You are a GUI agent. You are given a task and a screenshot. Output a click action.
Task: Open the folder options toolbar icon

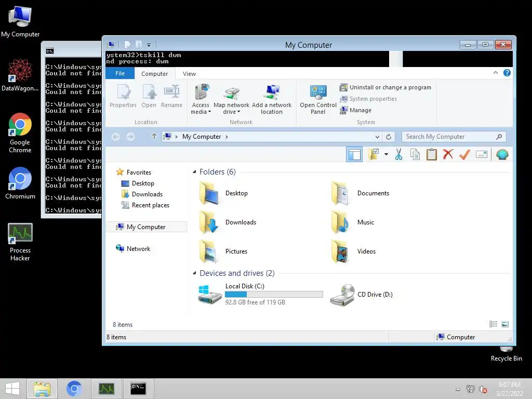point(374,154)
